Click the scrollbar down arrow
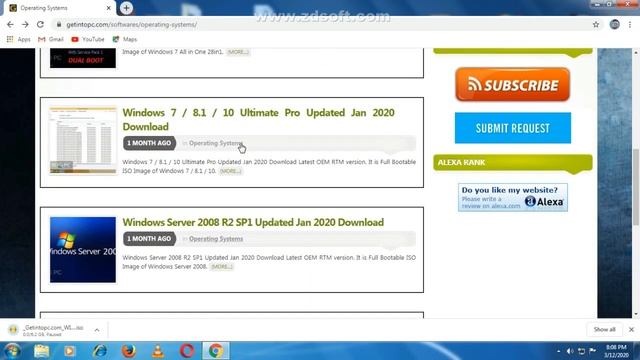Viewport: 640px width, 360px height. 636,314
